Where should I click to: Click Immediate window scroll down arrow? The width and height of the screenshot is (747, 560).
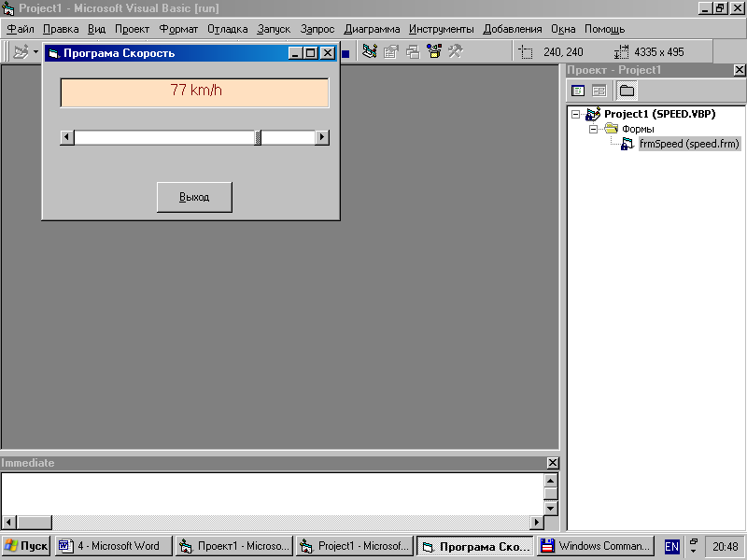click(x=551, y=508)
